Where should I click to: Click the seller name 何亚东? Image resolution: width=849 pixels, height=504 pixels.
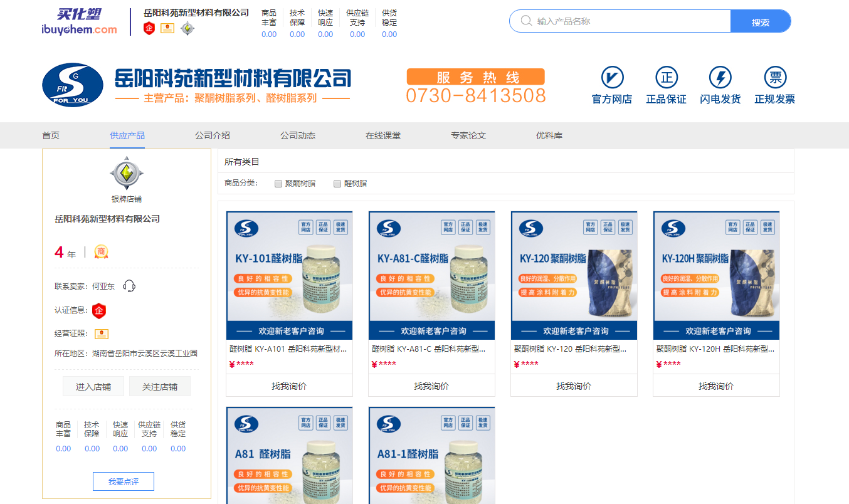coord(103,286)
